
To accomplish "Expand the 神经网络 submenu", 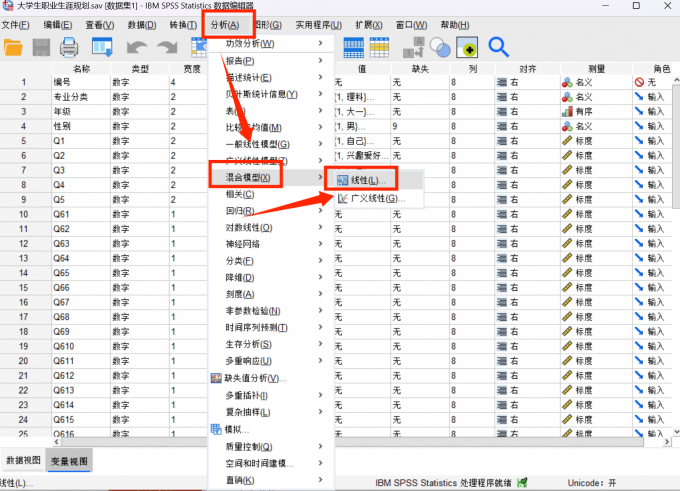I will pyautogui.click(x=320, y=244).
